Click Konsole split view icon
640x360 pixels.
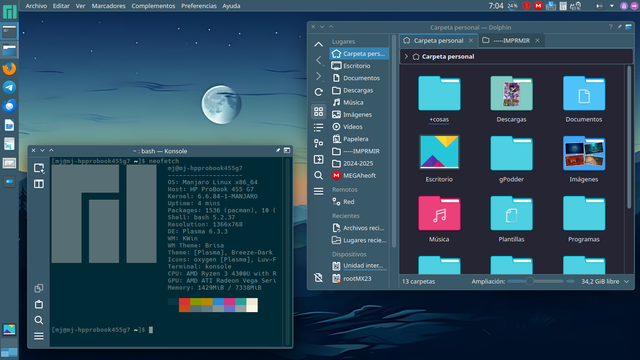(x=39, y=184)
